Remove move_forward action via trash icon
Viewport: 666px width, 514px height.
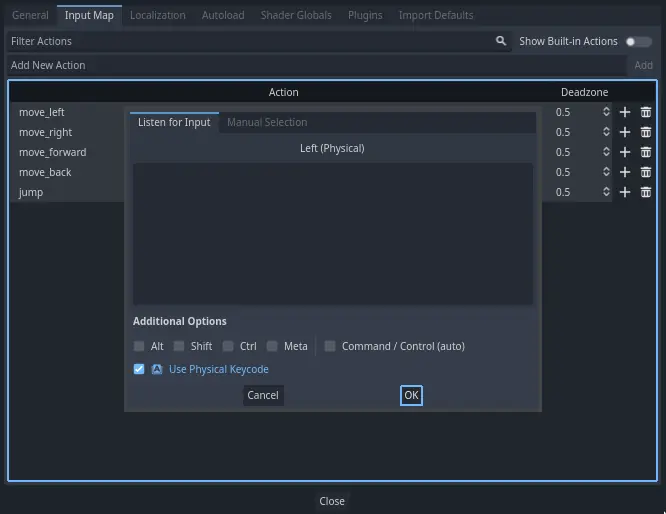(646, 152)
